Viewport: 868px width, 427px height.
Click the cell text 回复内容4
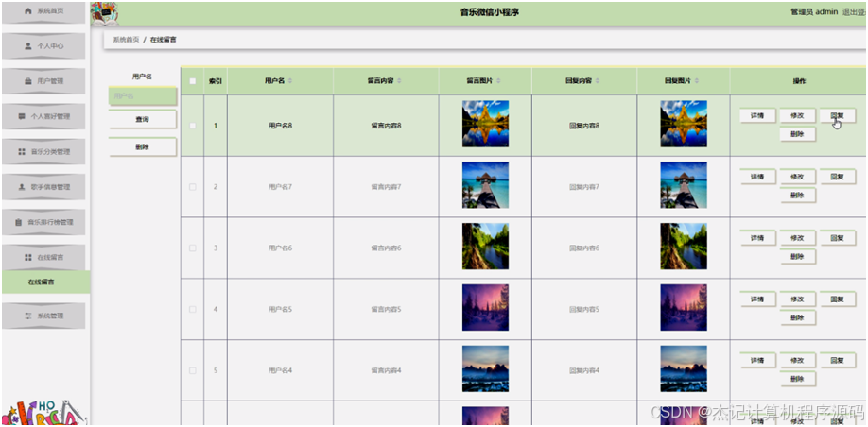(584, 370)
